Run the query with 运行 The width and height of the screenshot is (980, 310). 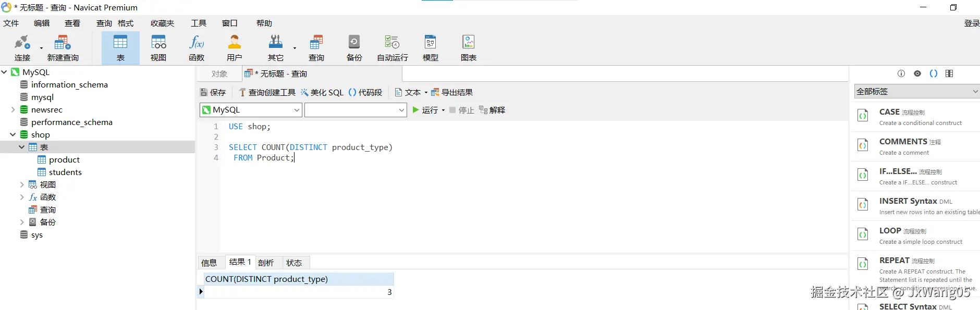425,110
